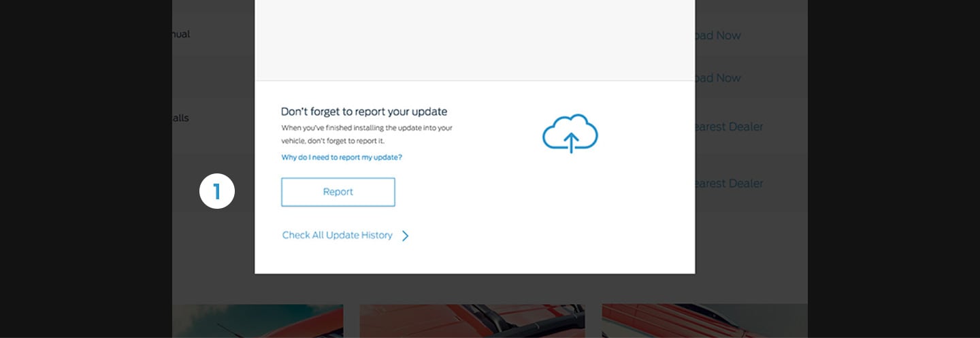Click the numbered step 1 badge

[x=216, y=192]
